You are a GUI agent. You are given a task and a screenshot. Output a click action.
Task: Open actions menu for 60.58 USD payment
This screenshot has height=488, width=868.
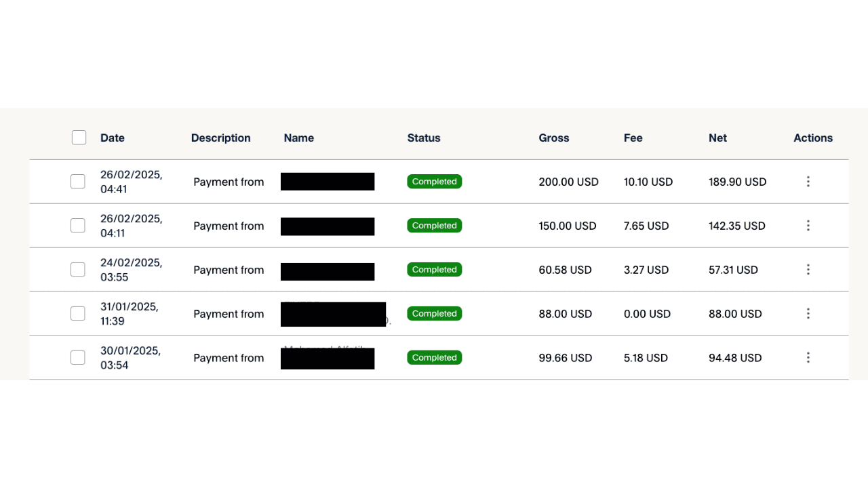coord(808,270)
